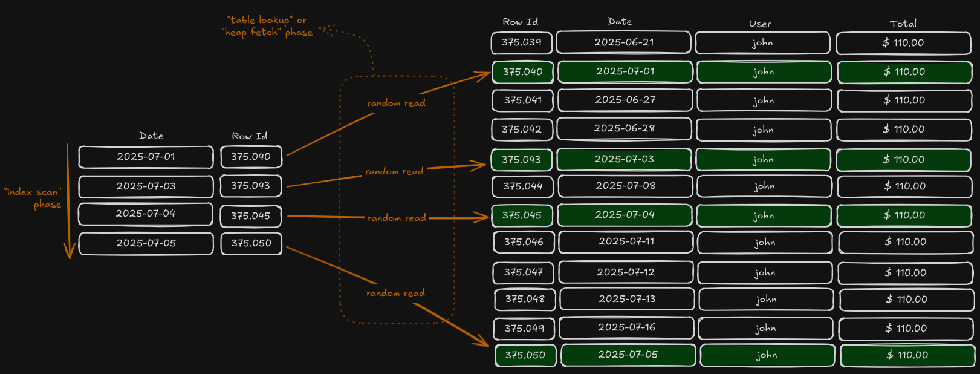Select index Row Id cell 375.043
This screenshot has width=980, height=374.
[251, 186]
